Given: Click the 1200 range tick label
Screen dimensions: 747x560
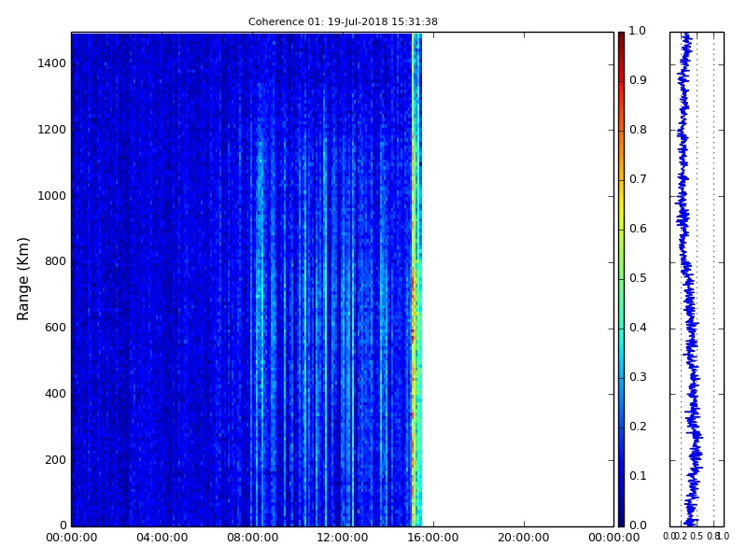Looking at the screenshot, I should 52,130.
